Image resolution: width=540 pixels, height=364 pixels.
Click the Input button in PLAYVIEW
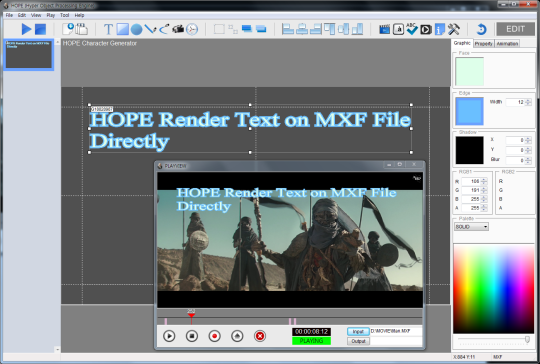358,331
